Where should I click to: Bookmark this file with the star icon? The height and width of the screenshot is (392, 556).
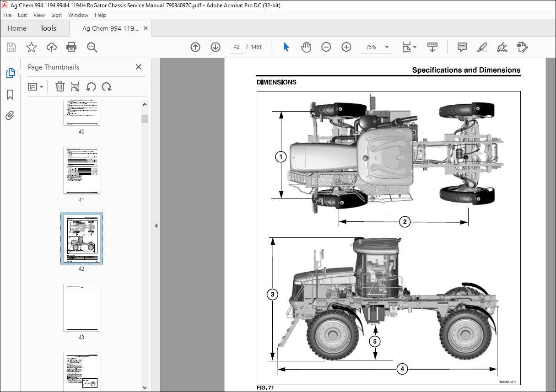pos(31,47)
